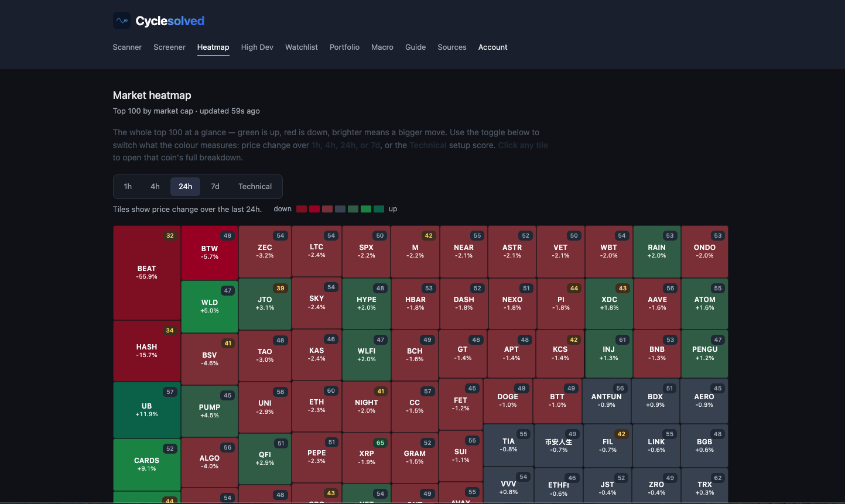Navigate to the Screener section

[x=169, y=47]
